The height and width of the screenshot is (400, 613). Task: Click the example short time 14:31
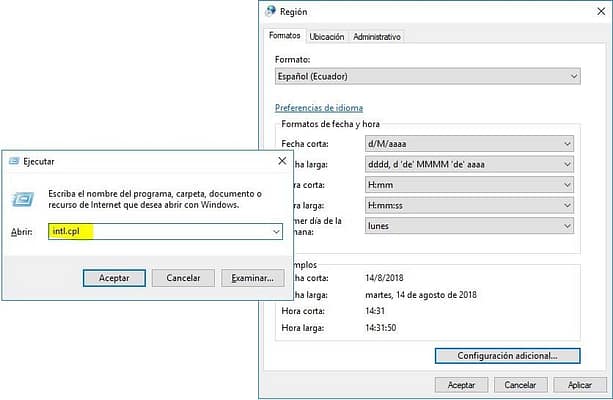(x=375, y=311)
